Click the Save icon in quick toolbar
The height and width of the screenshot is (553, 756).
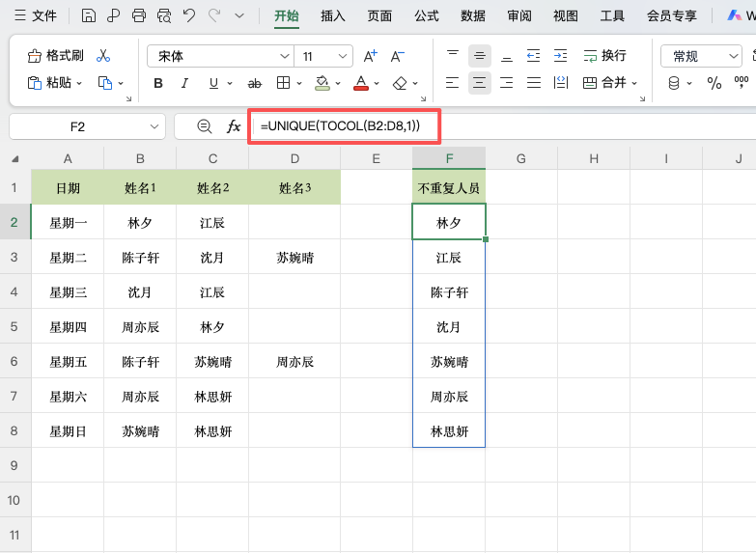point(88,15)
